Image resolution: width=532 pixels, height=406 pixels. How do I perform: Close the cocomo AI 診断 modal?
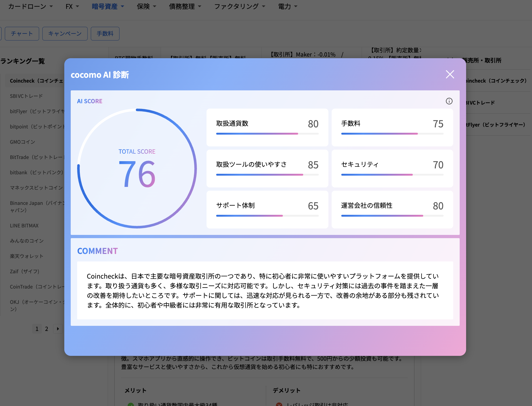450,75
